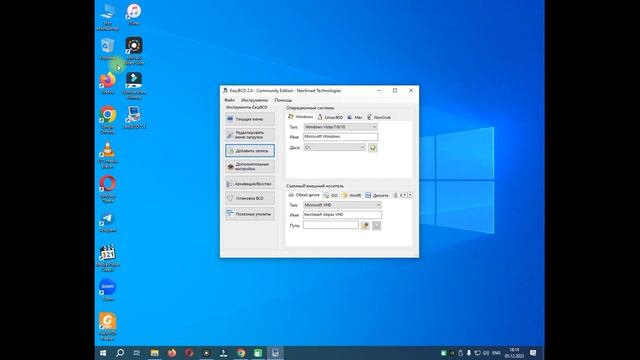640x360 pixels.
Task: Open Firefox from the taskbar
Action: coord(172,353)
